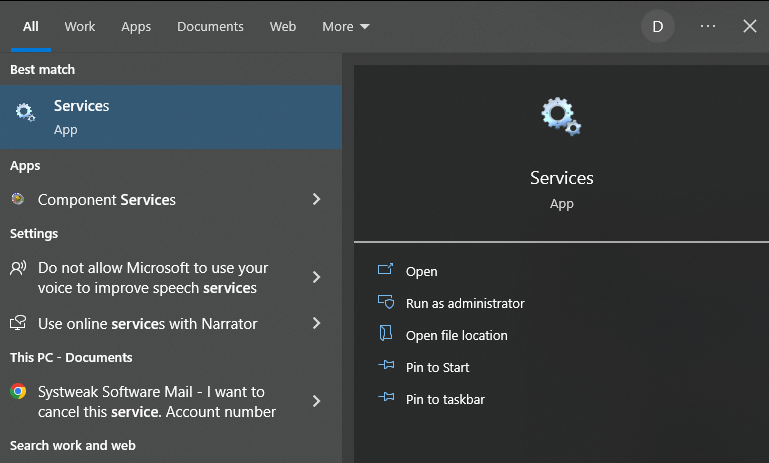
Task: Switch to the Work search tab
Action: 80,26
